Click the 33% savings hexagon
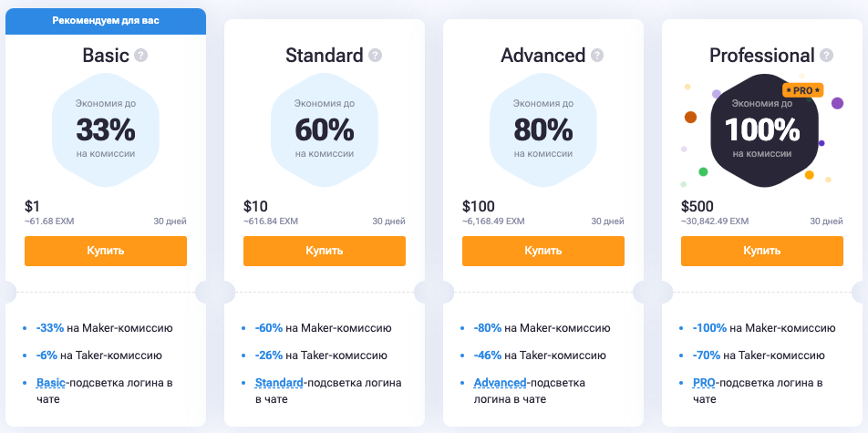The width and height of the screenshot is (868, 433). [105, 130]
